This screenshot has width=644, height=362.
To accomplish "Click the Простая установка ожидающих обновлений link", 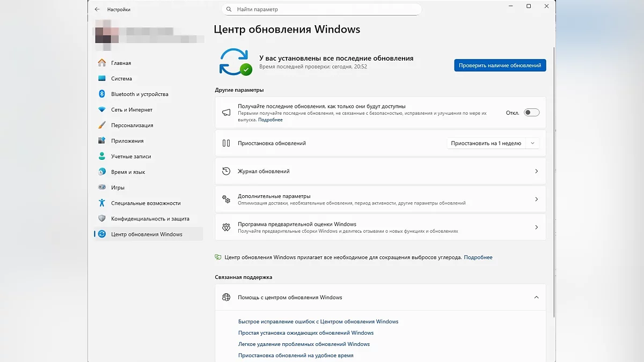I will [306, 333].
